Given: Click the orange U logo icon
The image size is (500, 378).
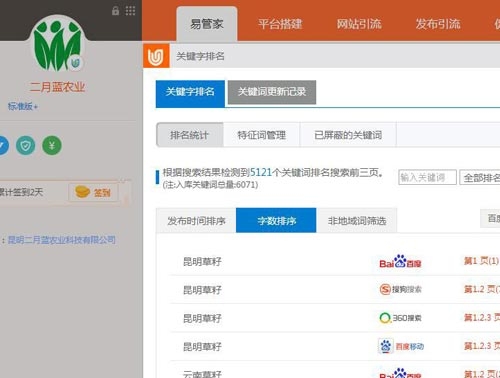Looking at the screenshot, I should [x=156, y=56].
